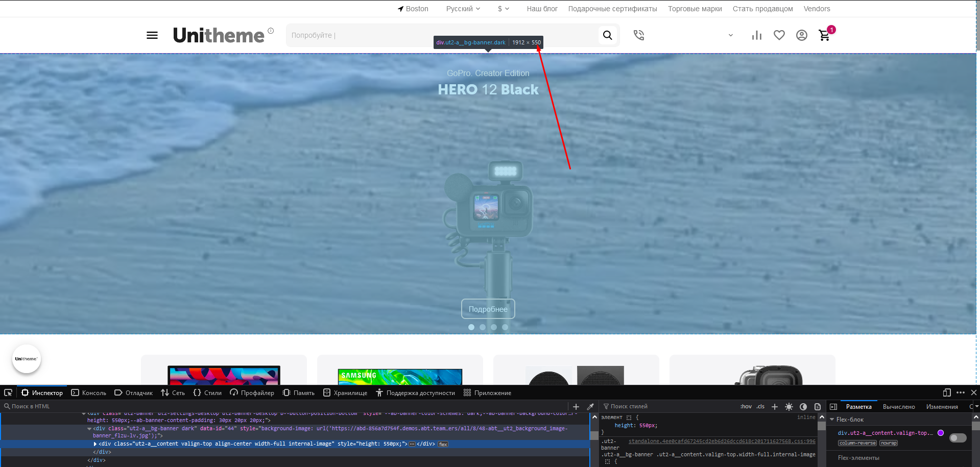The height and width of the screenshot is (467, 980).
Task: Open the $ currency dropdown
Action: coord(504,9)
